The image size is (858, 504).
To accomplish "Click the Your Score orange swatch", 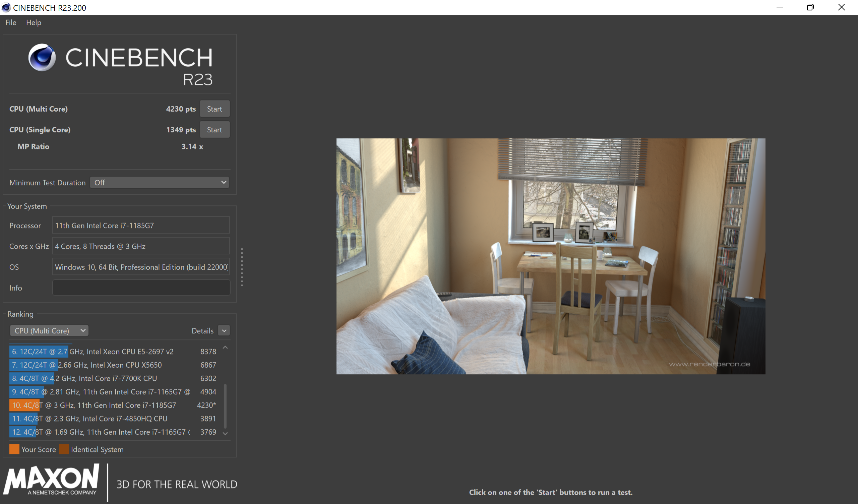I will (14, 449).
